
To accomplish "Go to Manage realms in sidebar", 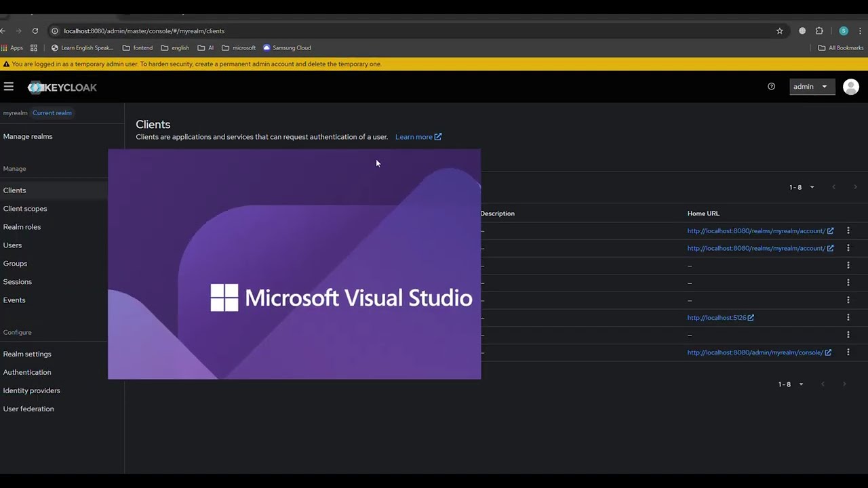I will tap(28, 136).
